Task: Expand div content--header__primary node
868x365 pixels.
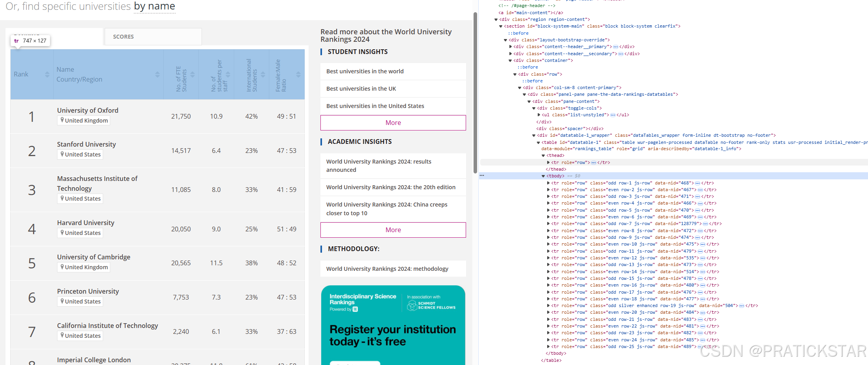Action: tap(511, 47)
